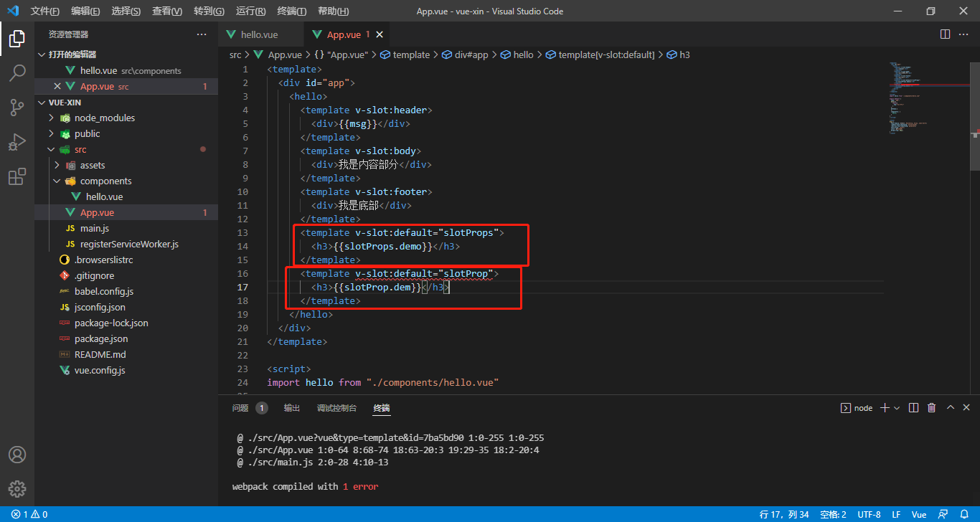Expand the assets folder
Image resolution: width=980 pixels, height=522 pixels.
point(126,165)
